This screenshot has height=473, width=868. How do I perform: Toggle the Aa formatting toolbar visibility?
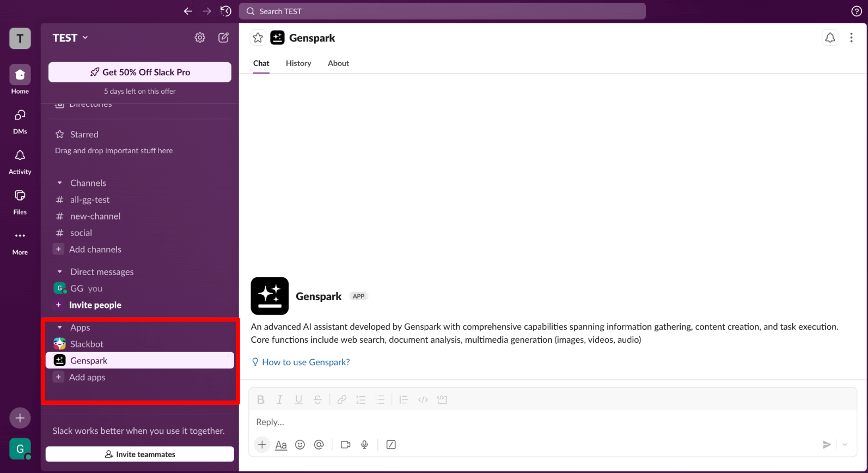pos(280,445)
